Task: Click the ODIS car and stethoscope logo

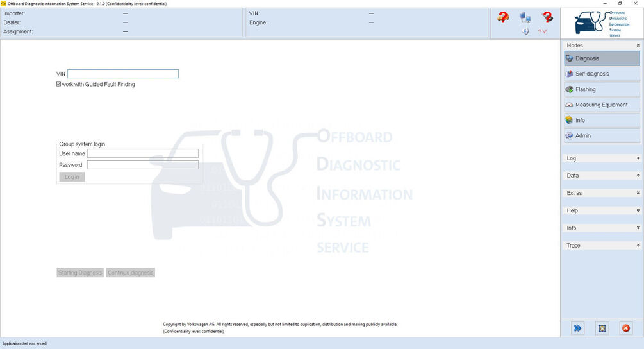Action: click(x=602, y=24)
